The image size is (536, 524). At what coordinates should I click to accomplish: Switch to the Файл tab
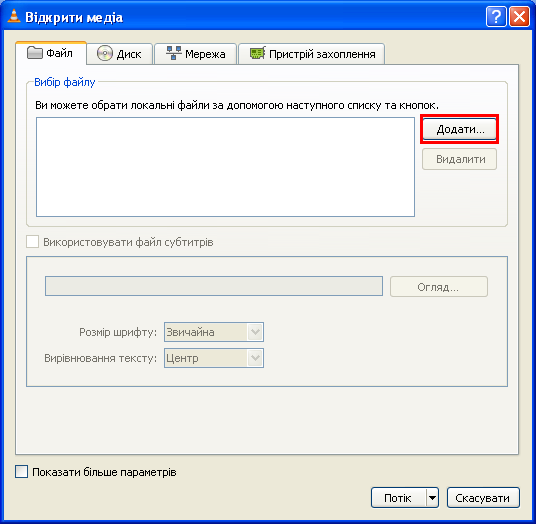click(51, 53)
